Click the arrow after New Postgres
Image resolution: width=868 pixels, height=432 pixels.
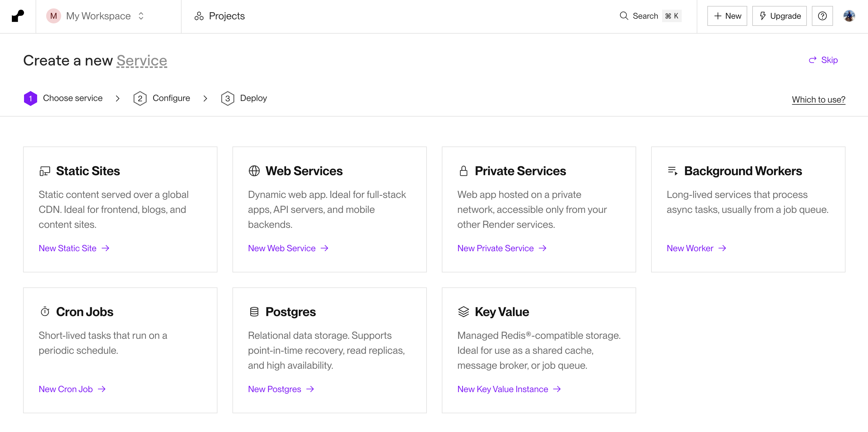[x=310, y=389]
